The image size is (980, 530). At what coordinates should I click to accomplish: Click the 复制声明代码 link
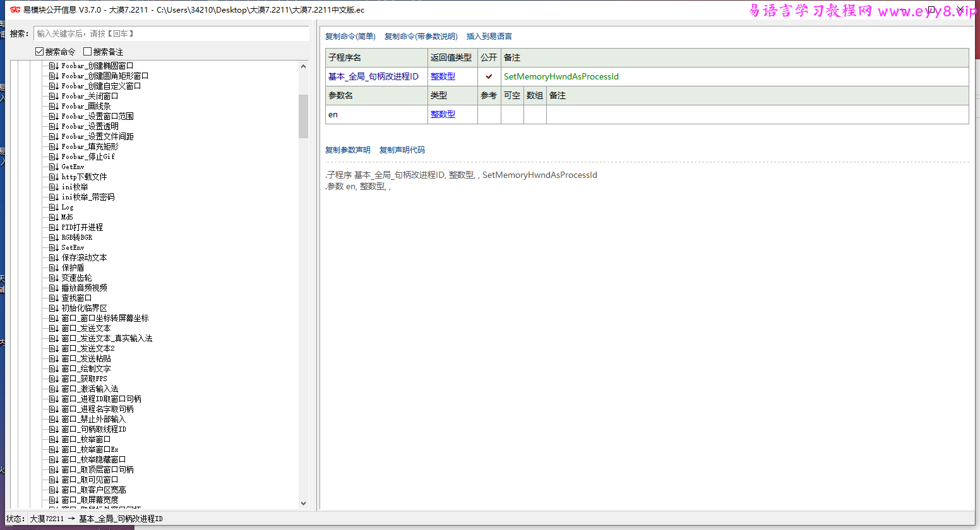pos(402,150)
